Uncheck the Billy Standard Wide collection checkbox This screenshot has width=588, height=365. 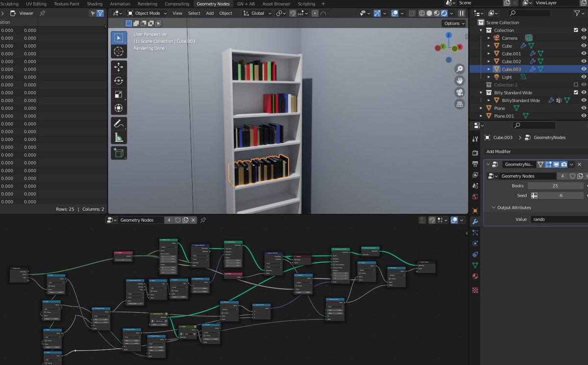tap(576, 92)
